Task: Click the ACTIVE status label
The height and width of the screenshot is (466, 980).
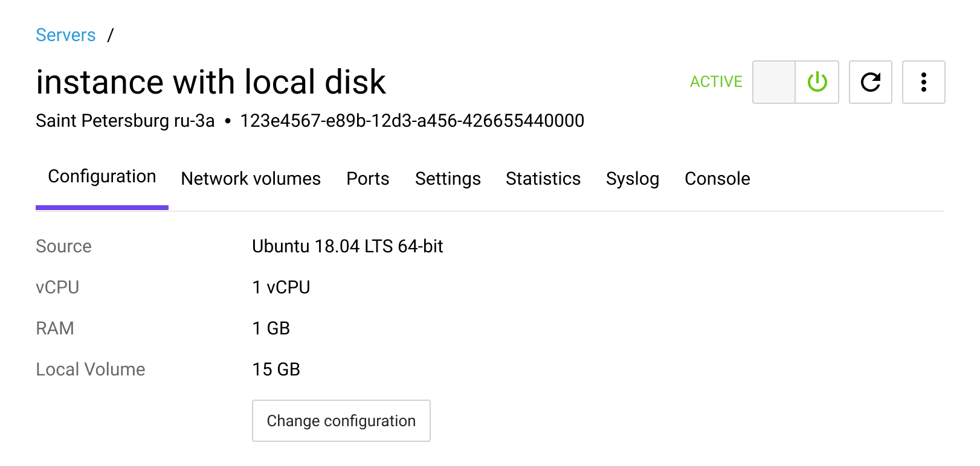Action: click(x=716, y=82)
